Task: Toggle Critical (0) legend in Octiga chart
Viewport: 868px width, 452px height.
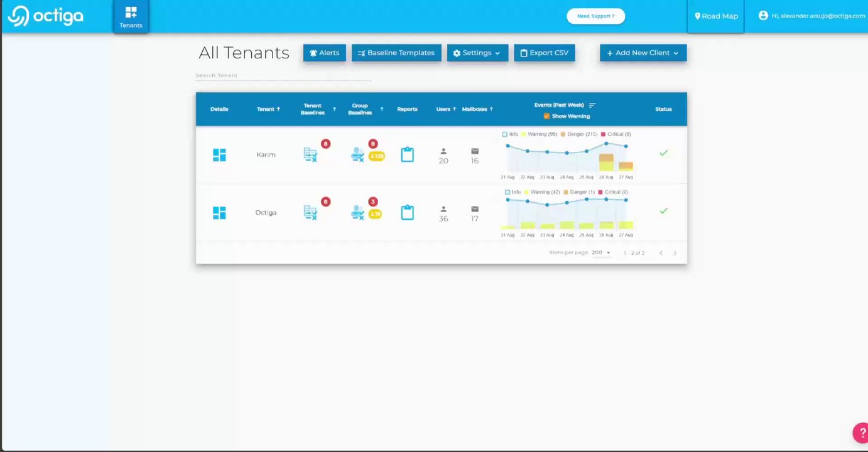Action: coord(613,192)
